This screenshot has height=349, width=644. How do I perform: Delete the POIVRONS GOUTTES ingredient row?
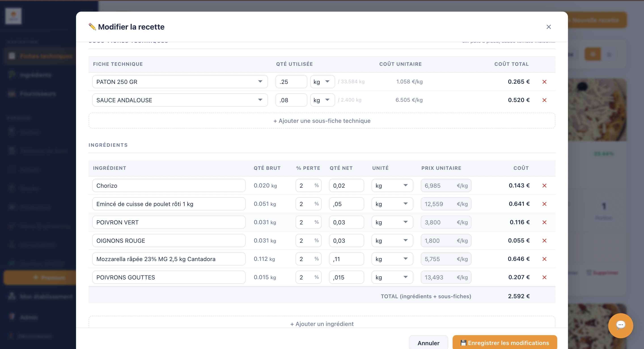pos(544,277)
